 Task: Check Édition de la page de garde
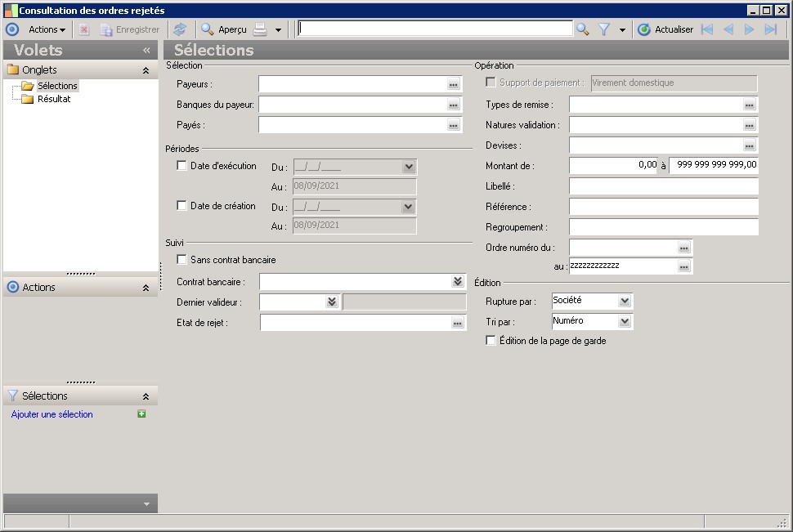(x=491, y=341)
